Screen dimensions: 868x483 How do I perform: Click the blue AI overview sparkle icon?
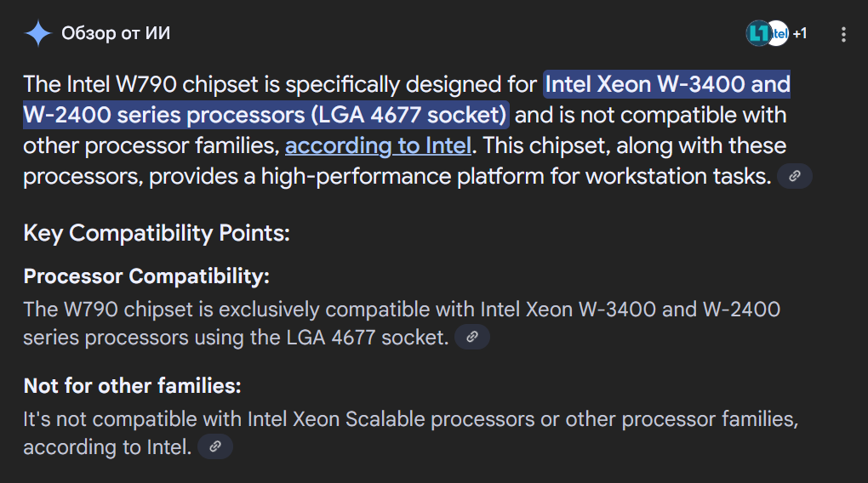pos(37,33)
